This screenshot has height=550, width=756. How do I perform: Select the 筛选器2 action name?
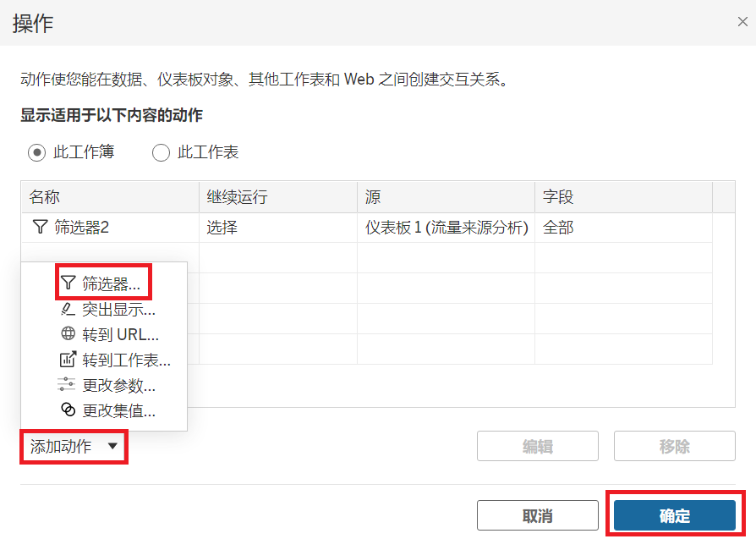pos(81,227)
